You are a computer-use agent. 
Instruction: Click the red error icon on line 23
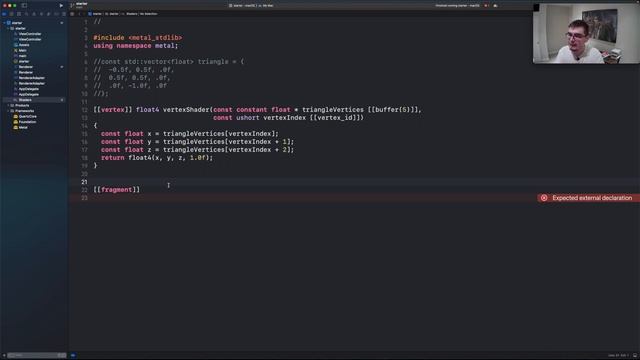tap(544, 198)
